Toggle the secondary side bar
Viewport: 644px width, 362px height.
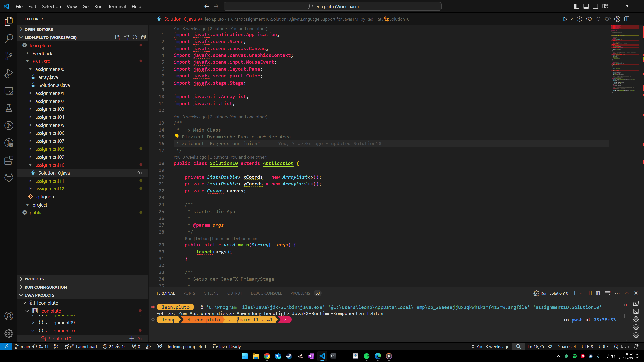pos(595,6)
